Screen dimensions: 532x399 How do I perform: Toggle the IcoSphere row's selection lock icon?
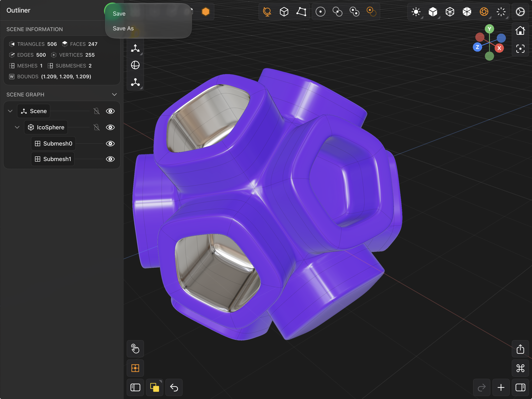coord(96,127)
